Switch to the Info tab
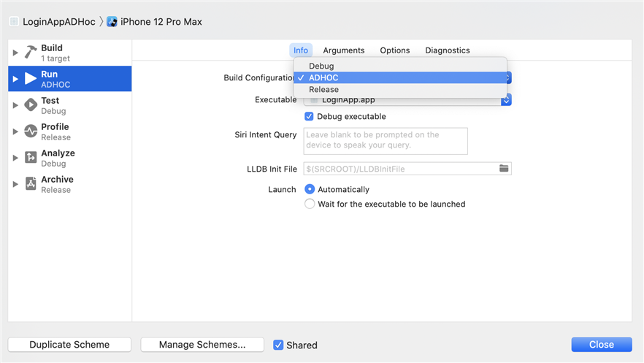644x363 pixels. click(x=301, y=50)
